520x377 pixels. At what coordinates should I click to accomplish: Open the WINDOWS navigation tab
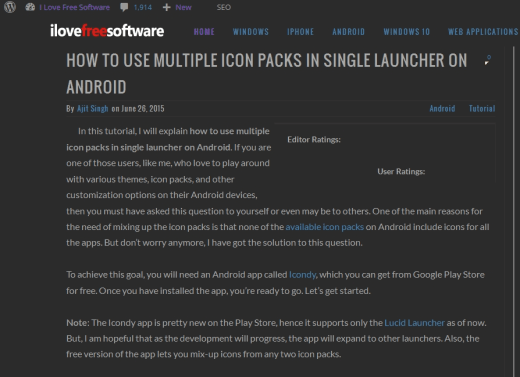click(x=251, y=32)
